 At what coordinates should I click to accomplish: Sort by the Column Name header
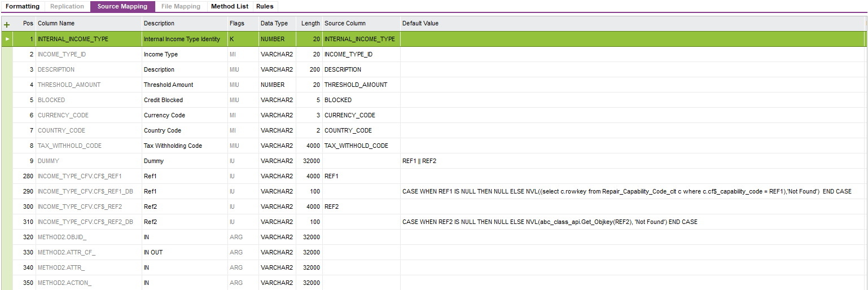(x=56, y=24)
